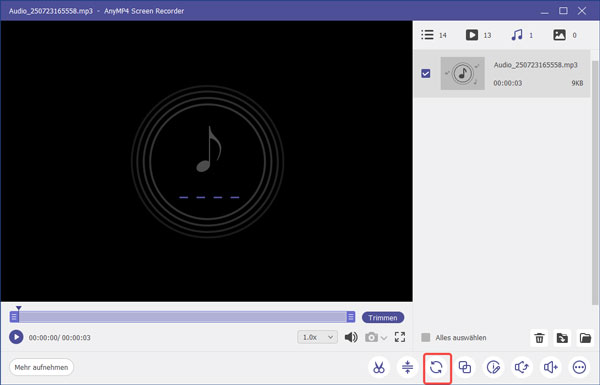Image resolution: width=600 pixels, height=385 pixels.
Task: Uncheck the Audio_250723165558.mp3 checkbox
Action: (x=426, y=73)
